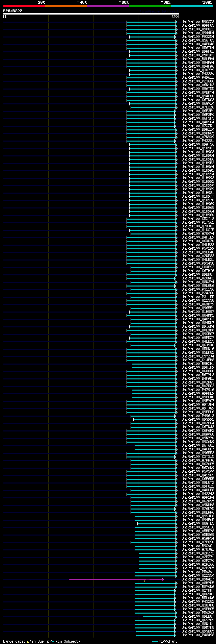Screen dimensions: 216x644
Task: Open hit UniRef100_P43281
Action: [198, 141]
